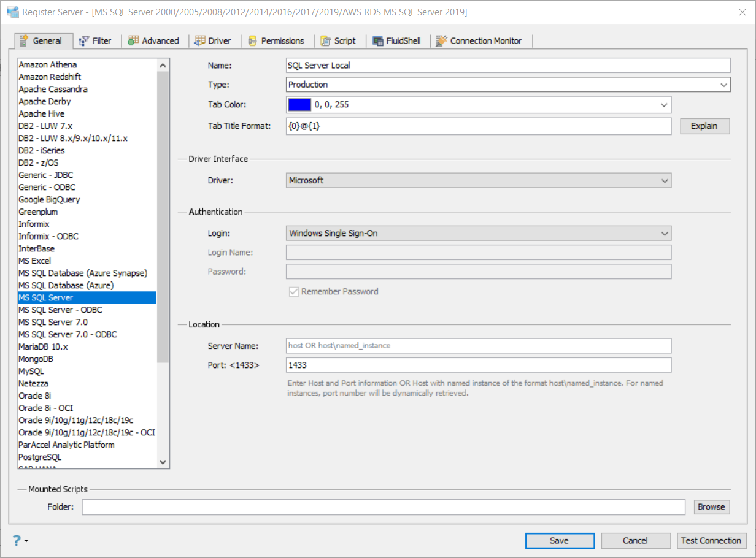Screen dimensions: 756x558
Task: Click the Permissions tab icon
Action: [x=252, y=41]
